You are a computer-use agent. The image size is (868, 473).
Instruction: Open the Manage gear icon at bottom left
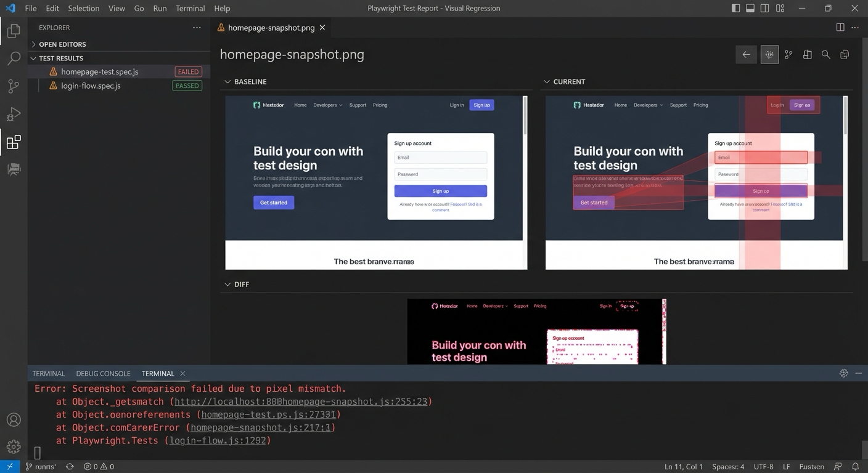(14, 446)
